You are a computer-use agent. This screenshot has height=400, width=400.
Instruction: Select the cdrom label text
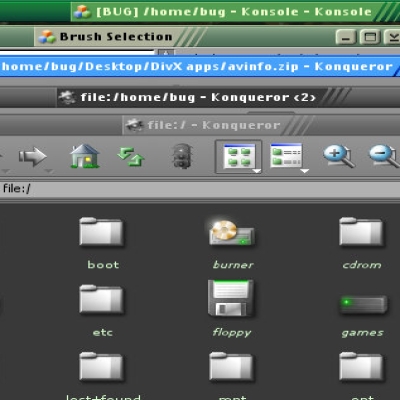coord(362,265)
